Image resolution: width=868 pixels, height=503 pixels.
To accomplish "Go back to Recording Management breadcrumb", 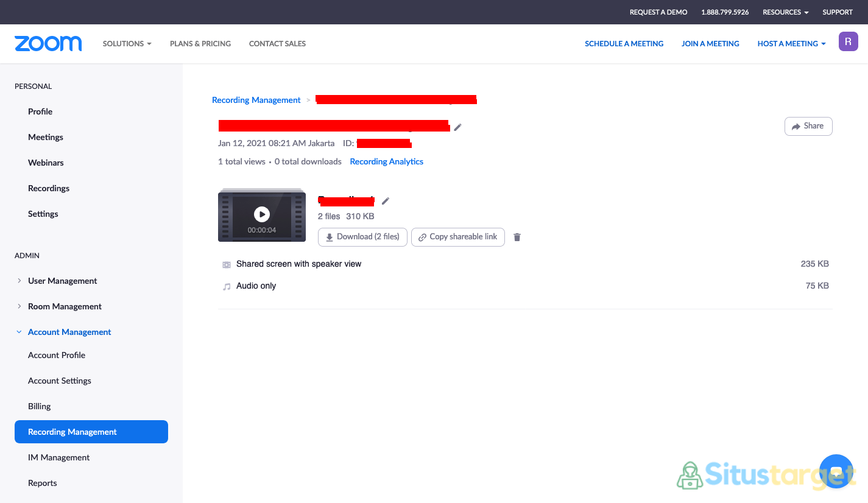I will tap(256, 100).
